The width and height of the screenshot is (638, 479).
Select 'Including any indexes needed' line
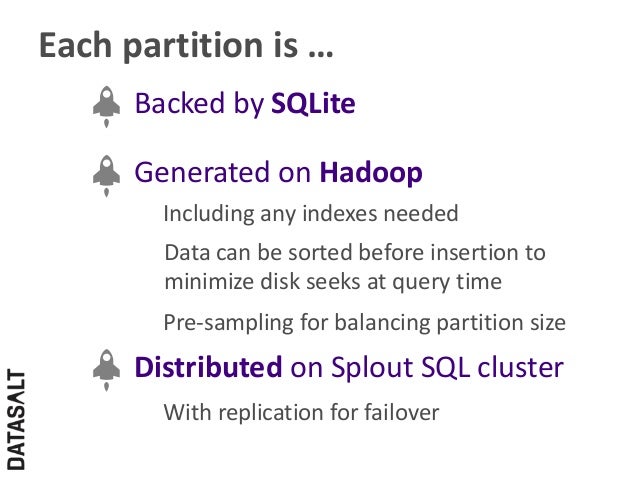[311, 214]
